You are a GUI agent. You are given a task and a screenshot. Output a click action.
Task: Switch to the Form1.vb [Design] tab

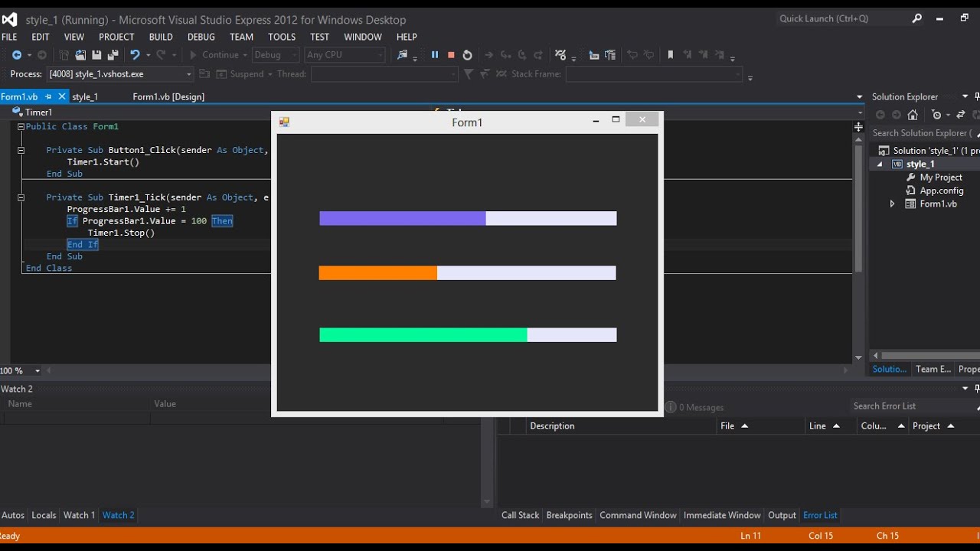[x=168, y=96]
